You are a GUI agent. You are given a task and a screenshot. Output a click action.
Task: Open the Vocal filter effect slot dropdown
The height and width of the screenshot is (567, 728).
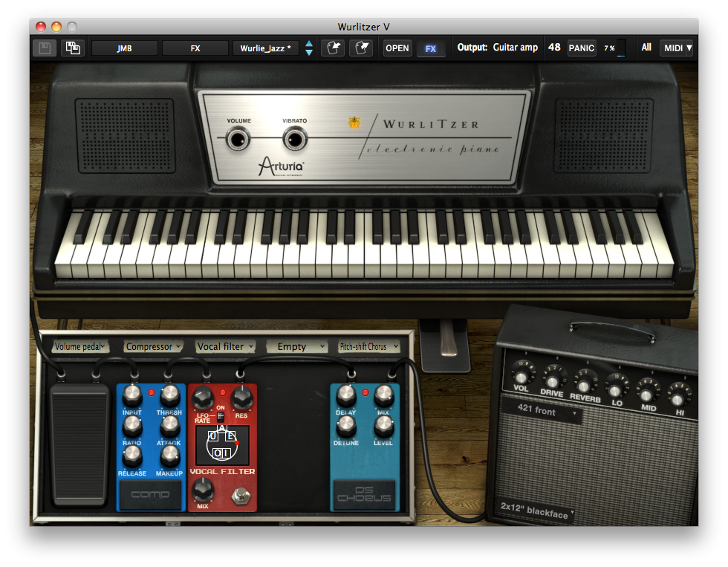tap(225, 346)
